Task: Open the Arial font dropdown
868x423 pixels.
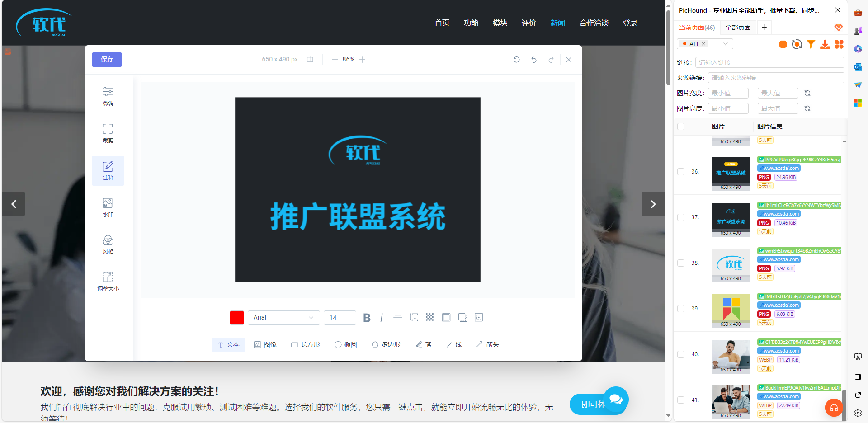Action: click(x=283, y=318)
